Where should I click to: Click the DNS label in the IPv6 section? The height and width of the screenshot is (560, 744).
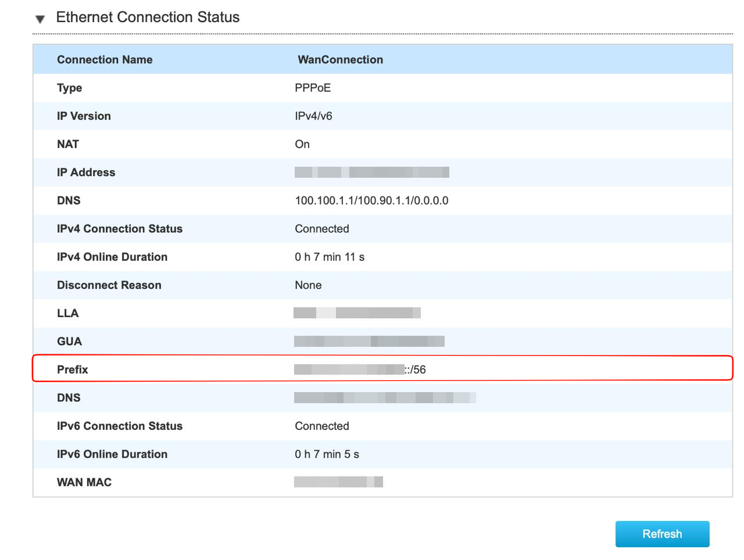tap(69, 398)
